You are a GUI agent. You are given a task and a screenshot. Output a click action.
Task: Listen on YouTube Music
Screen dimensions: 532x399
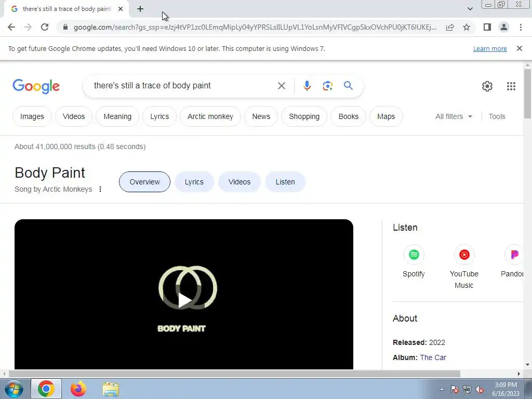point(464,267)
